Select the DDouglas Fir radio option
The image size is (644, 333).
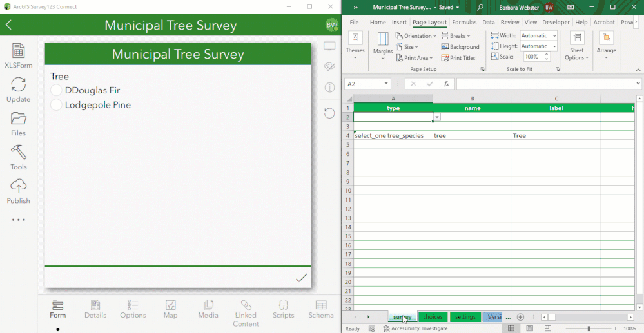click(56, 90)
